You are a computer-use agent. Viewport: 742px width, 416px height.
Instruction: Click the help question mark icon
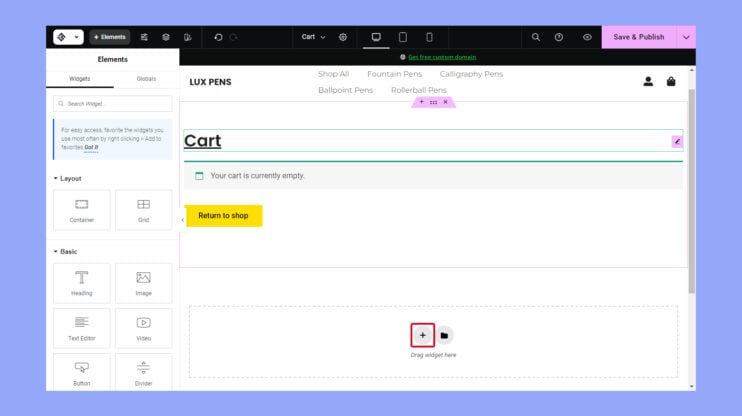[559, 37]
